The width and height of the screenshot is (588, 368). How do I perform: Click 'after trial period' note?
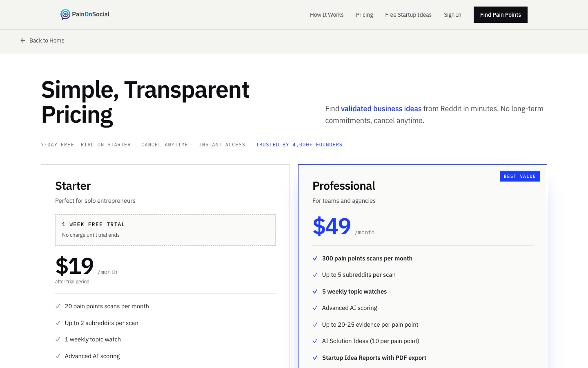point(72,282)
